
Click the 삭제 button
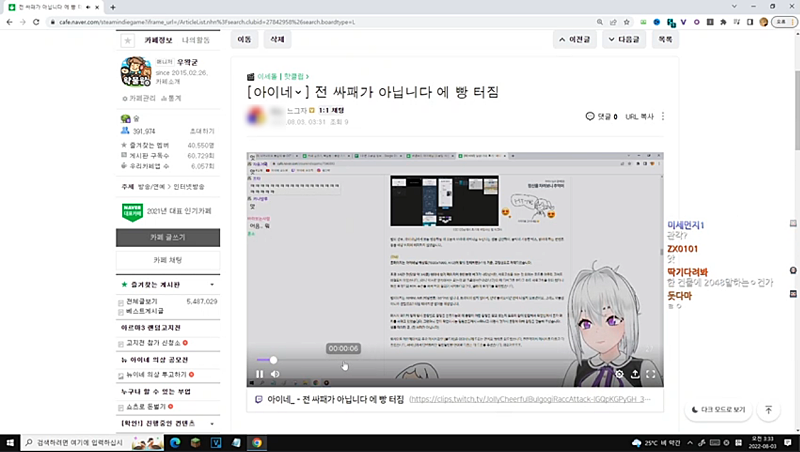click(277, 39)
